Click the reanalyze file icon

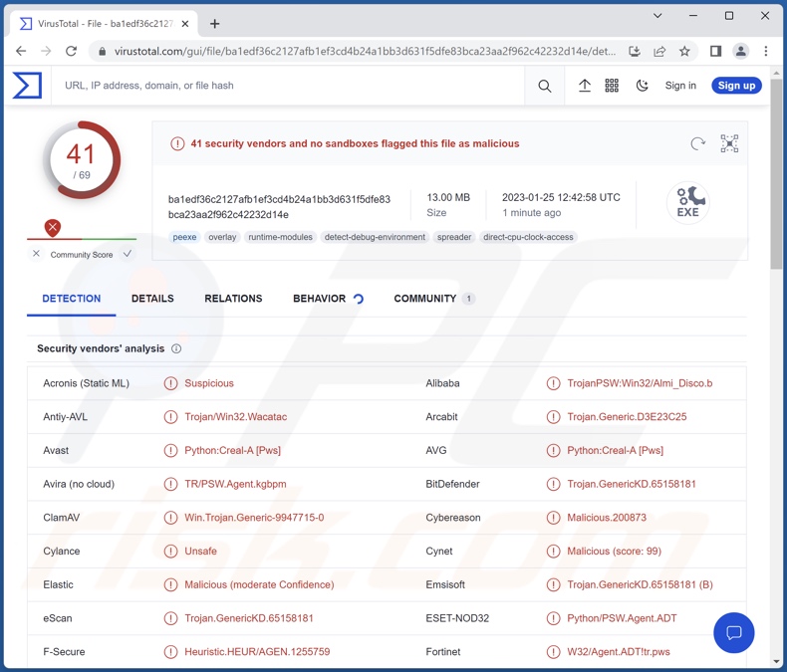697,144
